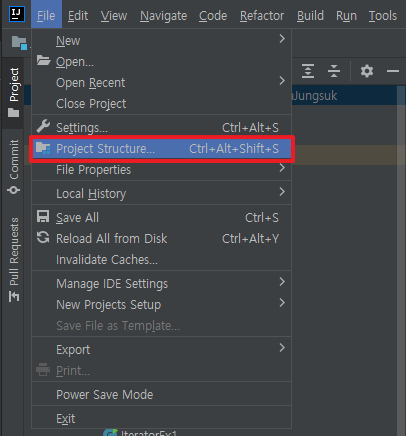The height and width of the screenshot is (436, 406).
Task: Choose Local History entry
Action: [162, 193]
